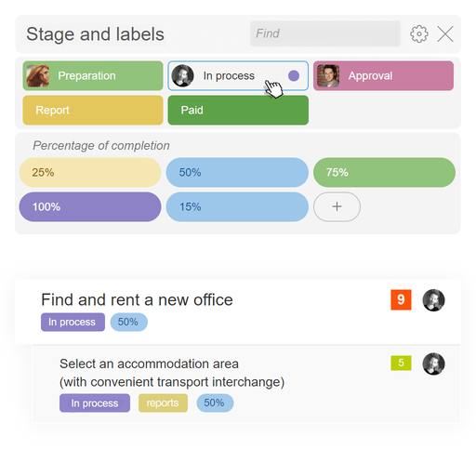Click the Find search field
Screen dimensions: 476x476
tap(325, 33)
